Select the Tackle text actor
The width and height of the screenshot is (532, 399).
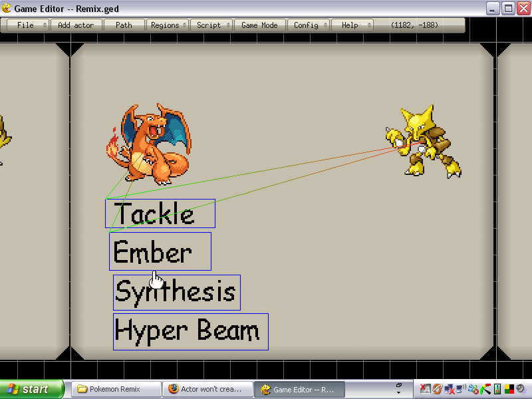pos(160,213)
